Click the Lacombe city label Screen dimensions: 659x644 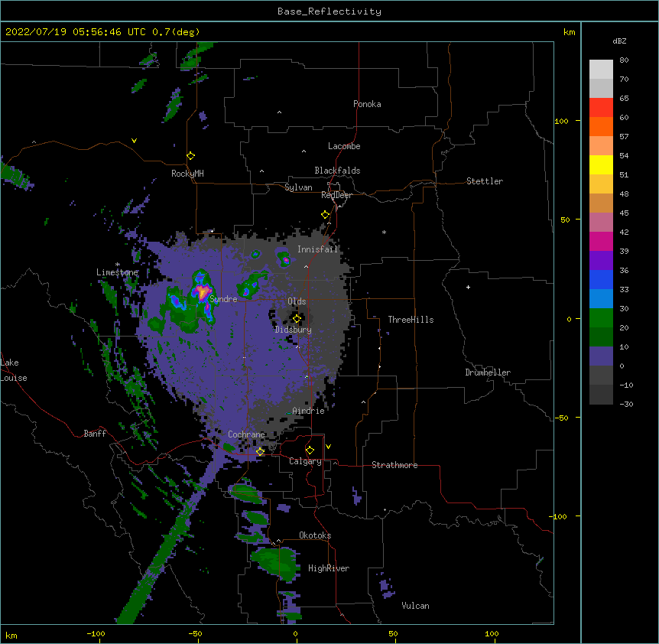(x=344, y=146)
